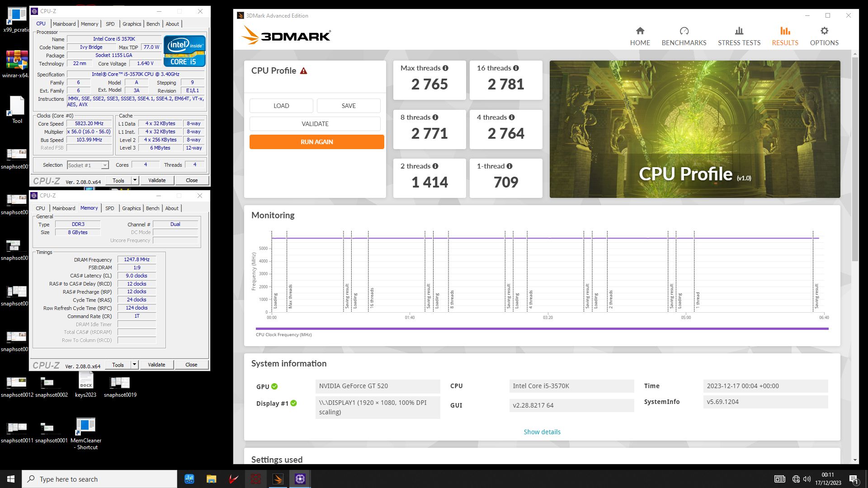Click Type here to search box
The height and width of the screenshot is (488, 868).
(99, 479)
